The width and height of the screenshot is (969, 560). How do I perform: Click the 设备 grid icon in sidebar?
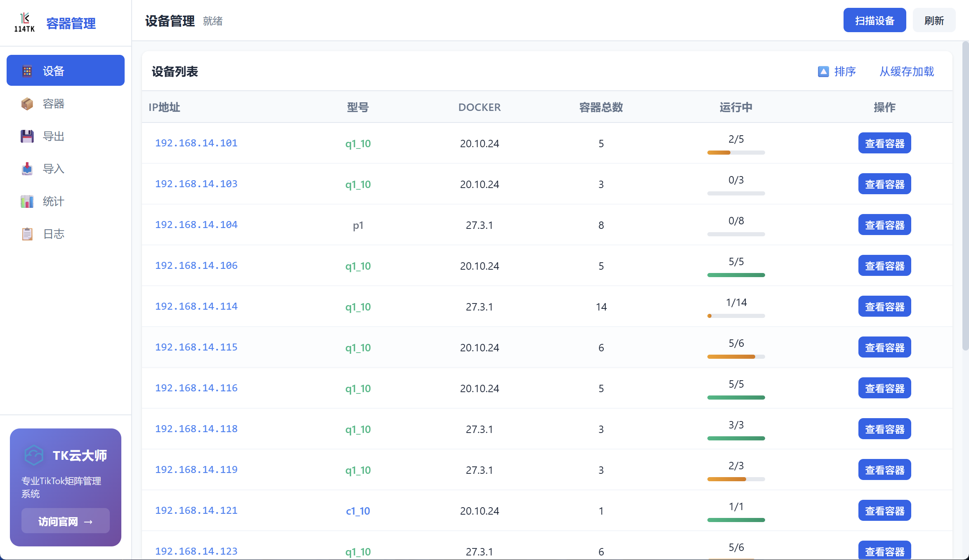coord(27,71)
